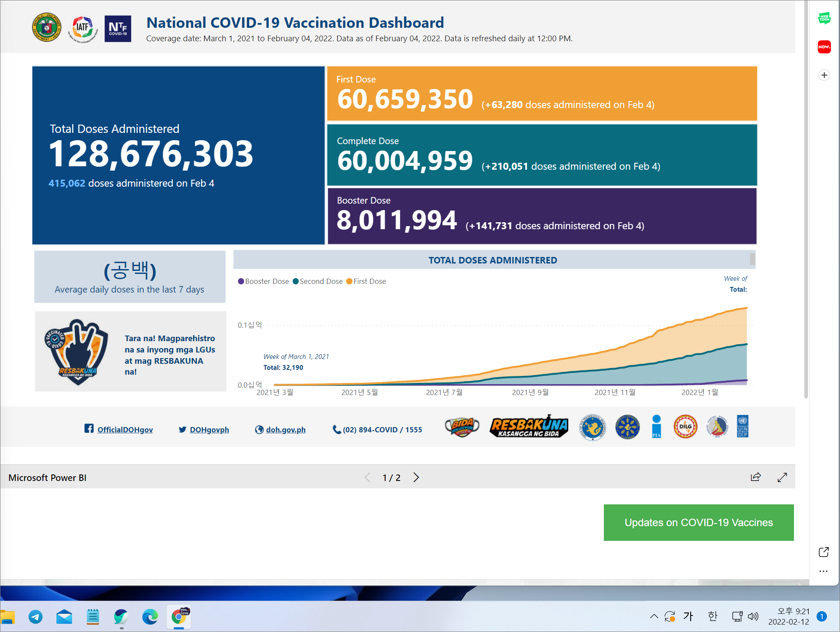840x632 pixels.
Task: Open the NOW sidebar icon
Action: coord(824,47)
